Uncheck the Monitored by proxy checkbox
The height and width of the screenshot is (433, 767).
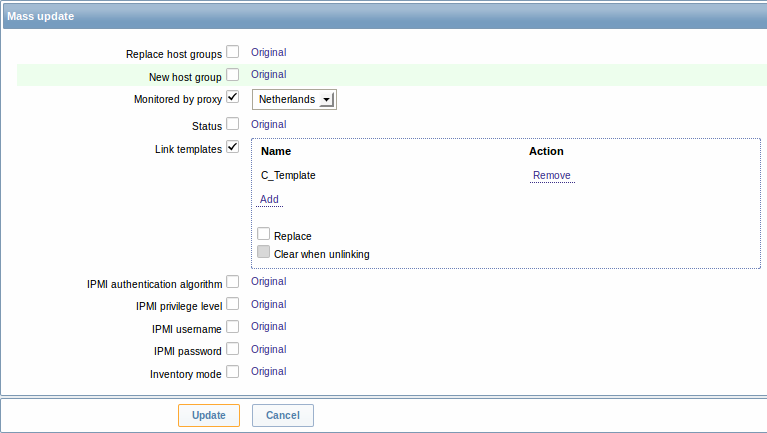coord(232,96)
